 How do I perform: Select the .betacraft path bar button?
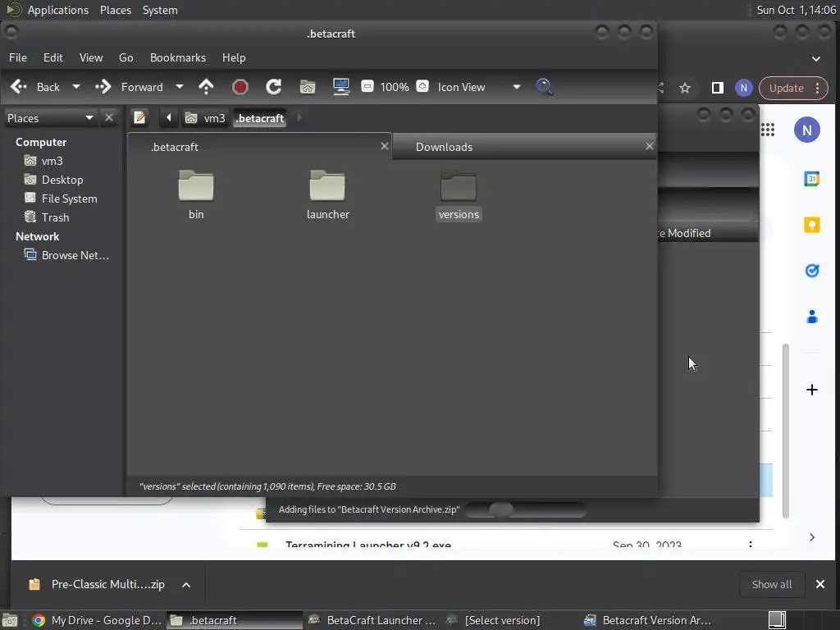[260, 118]
